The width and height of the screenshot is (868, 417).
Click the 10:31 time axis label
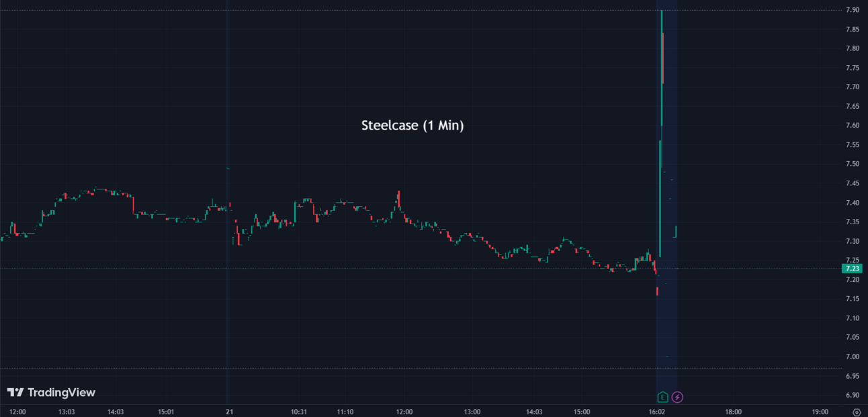point(299,412)
